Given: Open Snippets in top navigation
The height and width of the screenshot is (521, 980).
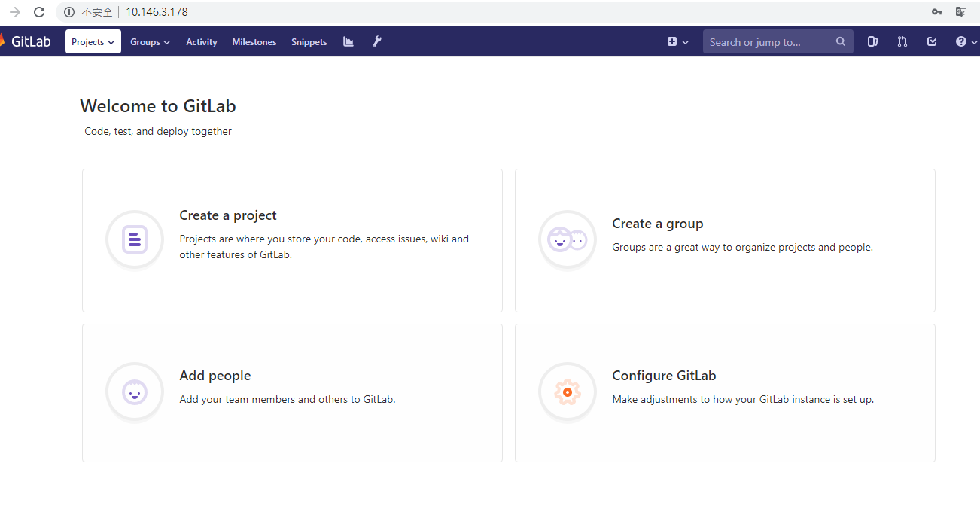Looking at the screenshot, I should [x=309, y=42].
